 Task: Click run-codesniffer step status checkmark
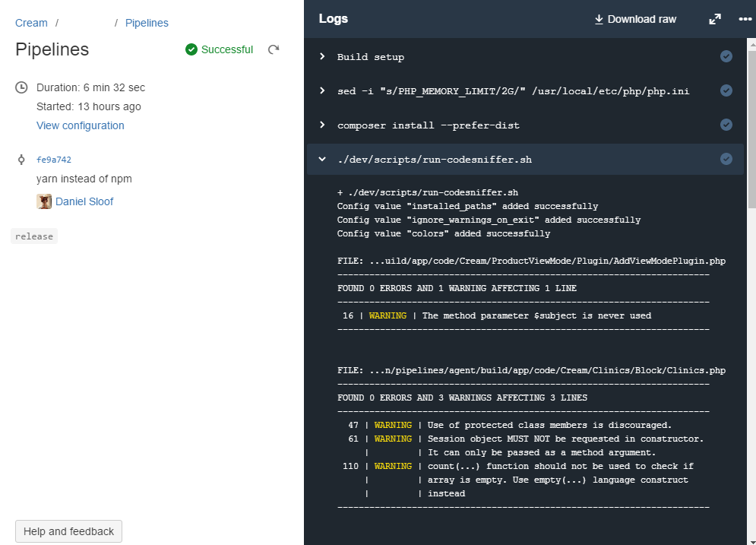click(x=726, y=159)
